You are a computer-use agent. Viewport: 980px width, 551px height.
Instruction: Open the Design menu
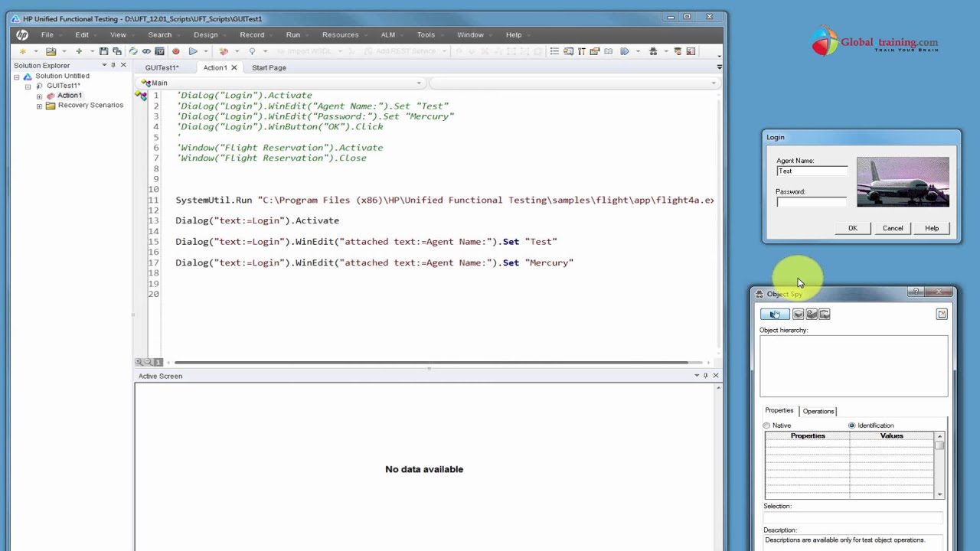[x=205, y=34]
